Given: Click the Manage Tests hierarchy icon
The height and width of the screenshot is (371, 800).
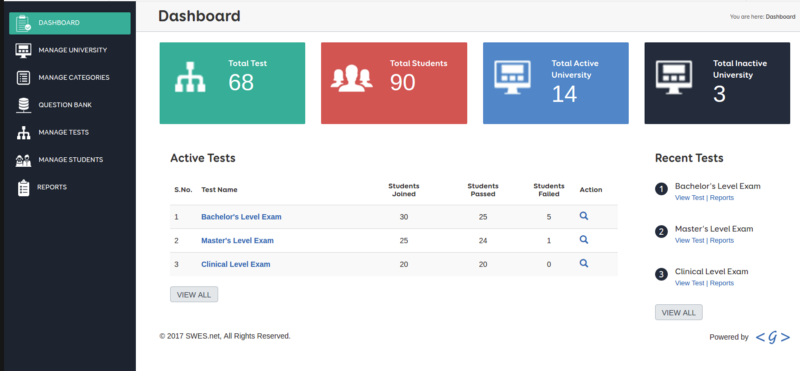Looking at the screenshot, I should tap(23, 133).
